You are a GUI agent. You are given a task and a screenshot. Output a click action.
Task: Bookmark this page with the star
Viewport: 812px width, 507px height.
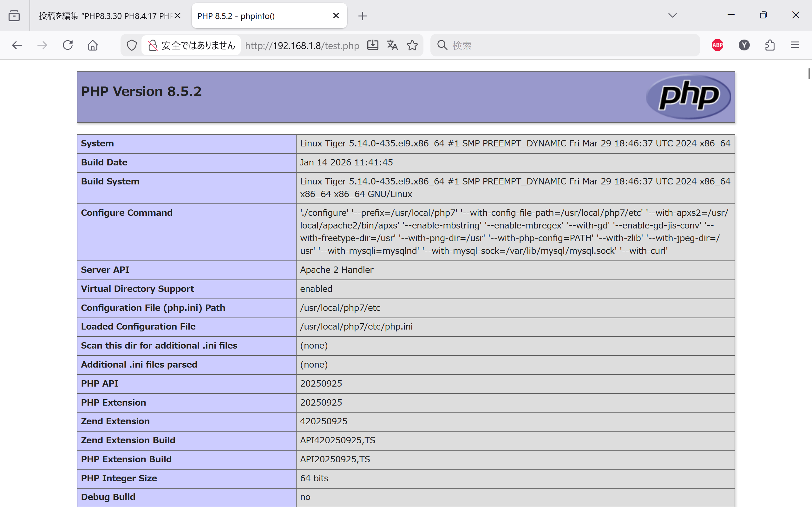(412, 45)
